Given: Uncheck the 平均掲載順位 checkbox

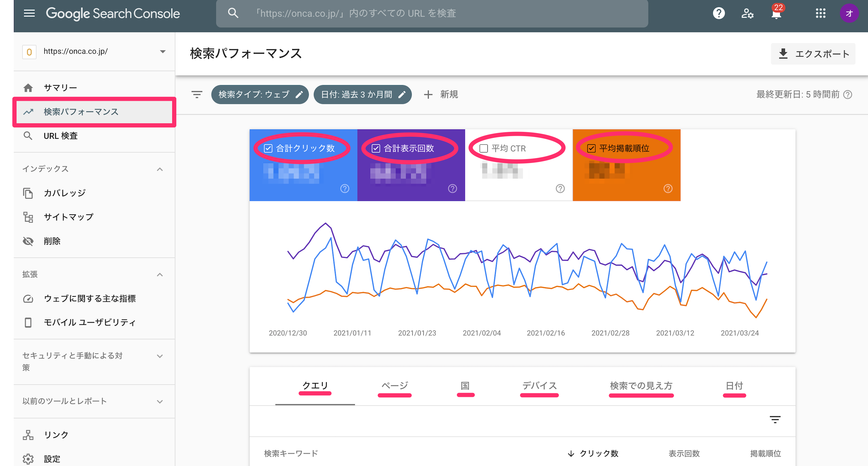Looking at the screenshot, I should (591, 148).
